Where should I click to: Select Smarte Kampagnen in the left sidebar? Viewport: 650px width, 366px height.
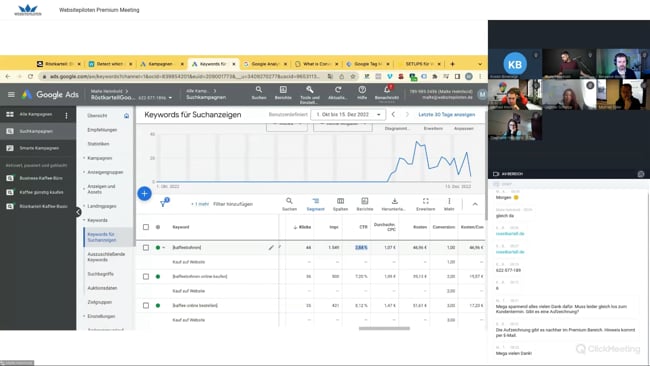(38, 148)
